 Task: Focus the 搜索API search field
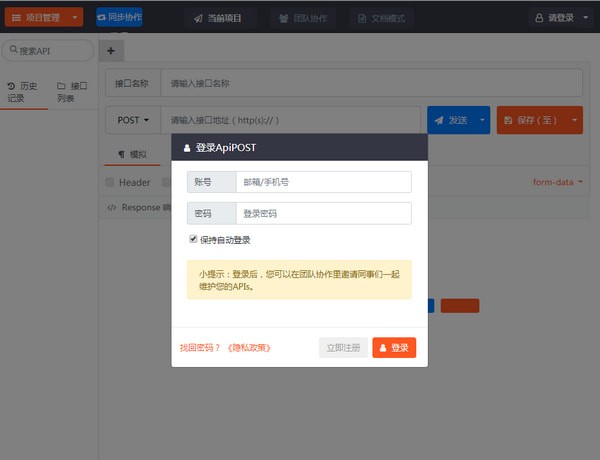click(48, 51)
